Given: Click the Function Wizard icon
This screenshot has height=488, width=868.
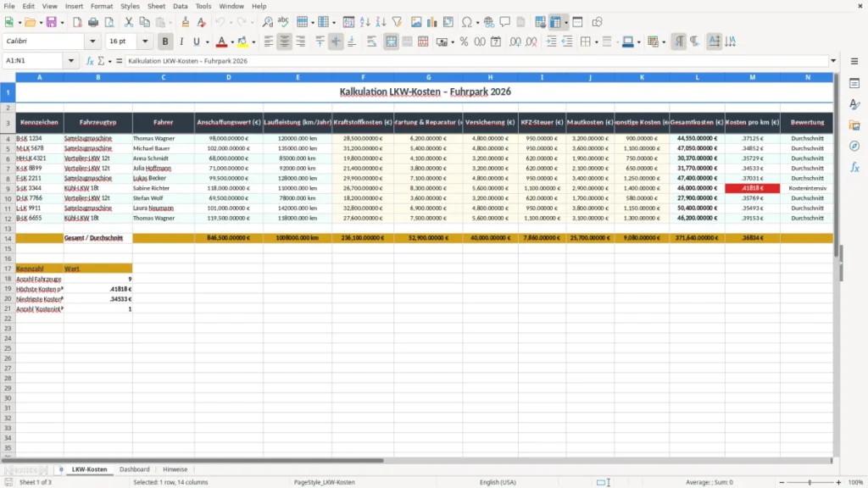Looking at the screenshot, I should click(x=90, y=61).
